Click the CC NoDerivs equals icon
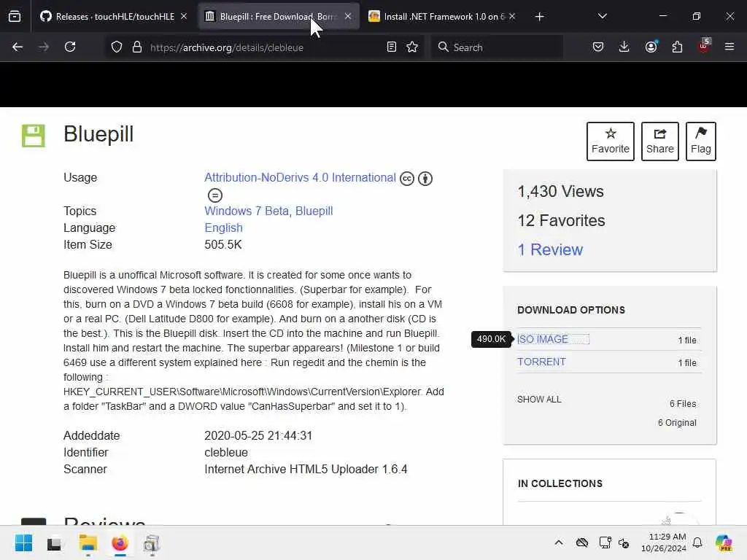 [215, 195]
